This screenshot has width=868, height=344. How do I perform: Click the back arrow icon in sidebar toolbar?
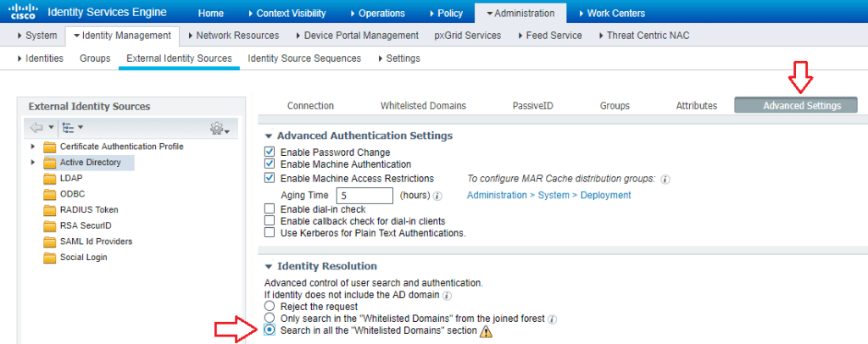pyautogui.click(x=37, y=128)
